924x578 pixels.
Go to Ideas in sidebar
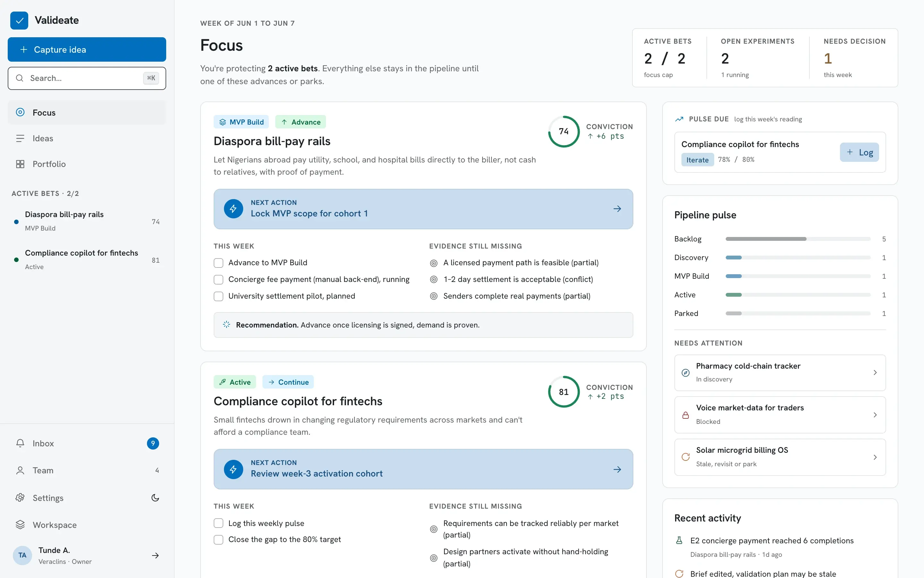(x=87, y=138)
